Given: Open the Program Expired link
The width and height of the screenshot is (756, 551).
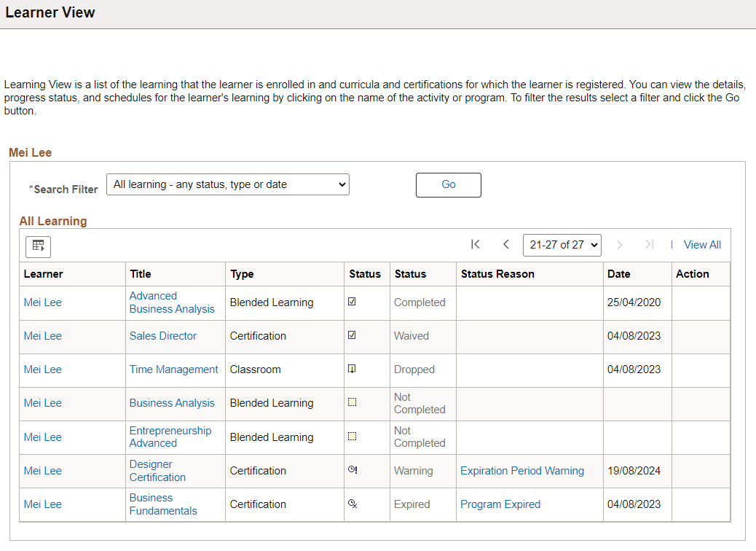Looking at the screenshot, I should coord(500,504).
